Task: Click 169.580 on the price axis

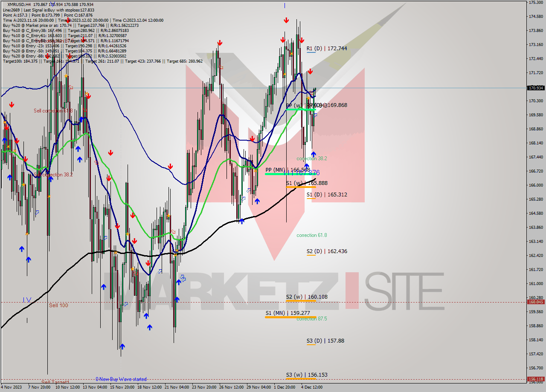Action: click(536, 115)
